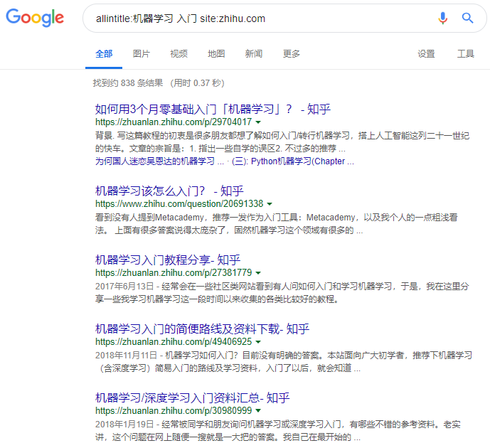This screenshot has width=490, height=448.
Task: Open the 地图 tab
Action: (216, 54)
